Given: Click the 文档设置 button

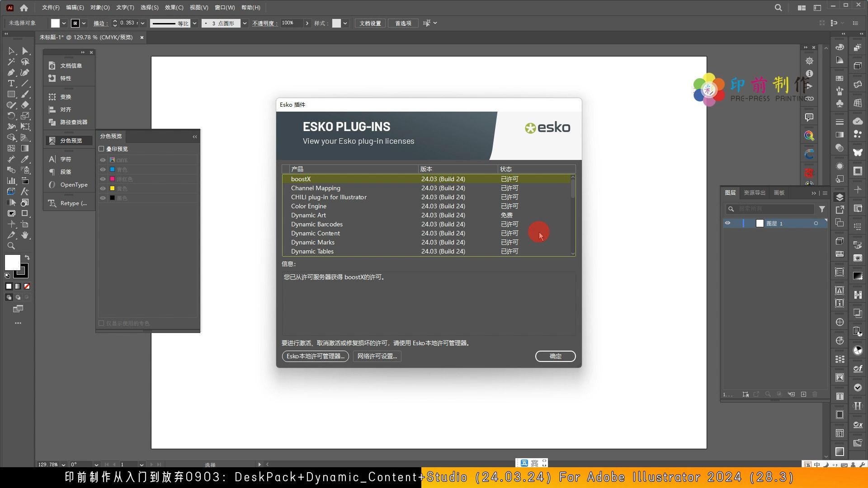Looking at the screenshot, I should tap(370, 23).
